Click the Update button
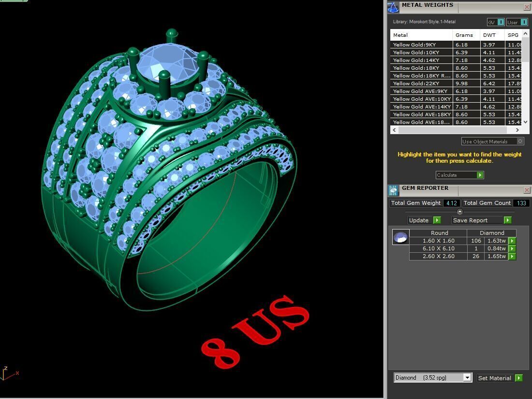Screen dimensions: 532x399 point(420,220)
